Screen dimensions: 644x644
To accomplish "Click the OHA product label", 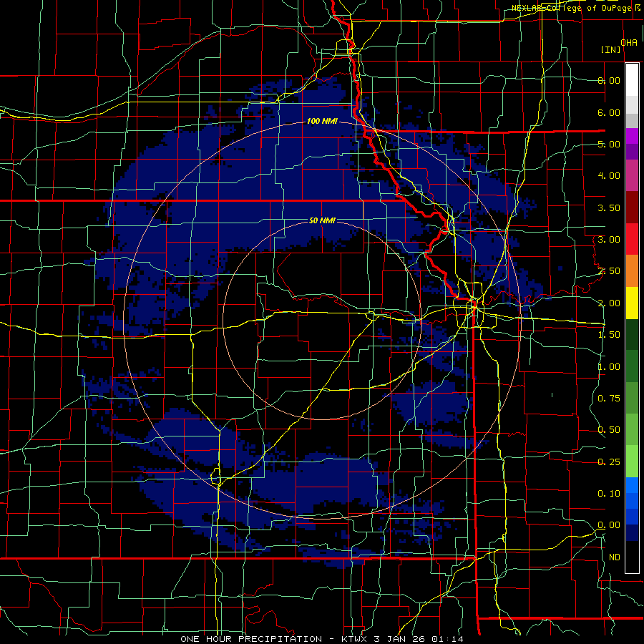I will point(629,42).
